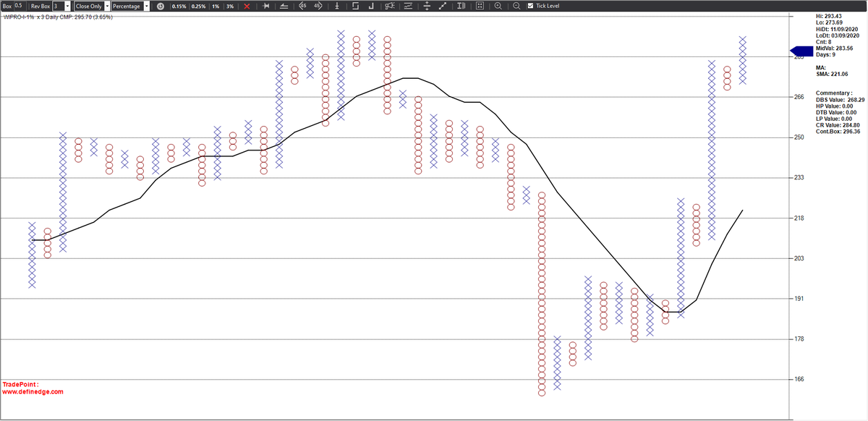This screenshot has width=868, height=421.
Task: Select the 0.15% box size button
Action: coord(179,6)
